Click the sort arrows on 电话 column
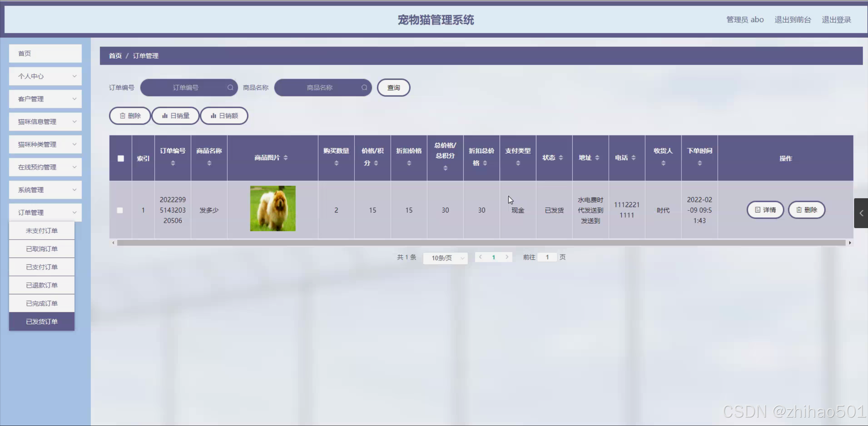Image resolution: width=868 pixels, height=426 pixels. pos(633,158)
